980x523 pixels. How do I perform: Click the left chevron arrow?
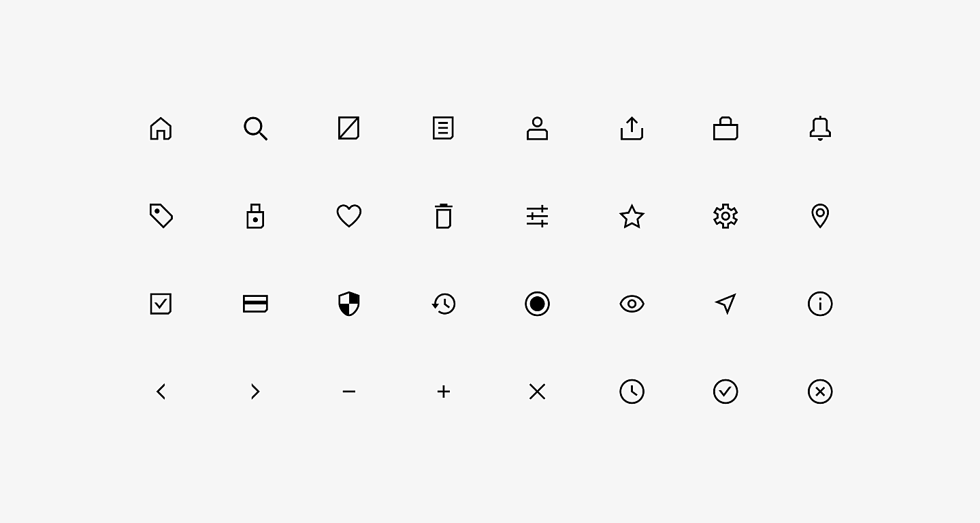161,392
